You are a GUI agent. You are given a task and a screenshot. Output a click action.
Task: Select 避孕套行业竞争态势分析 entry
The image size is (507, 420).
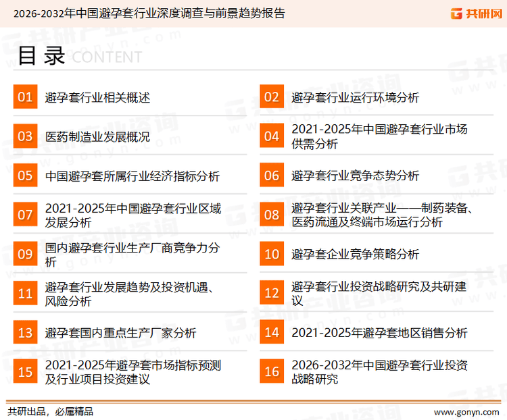pos(355,176)
